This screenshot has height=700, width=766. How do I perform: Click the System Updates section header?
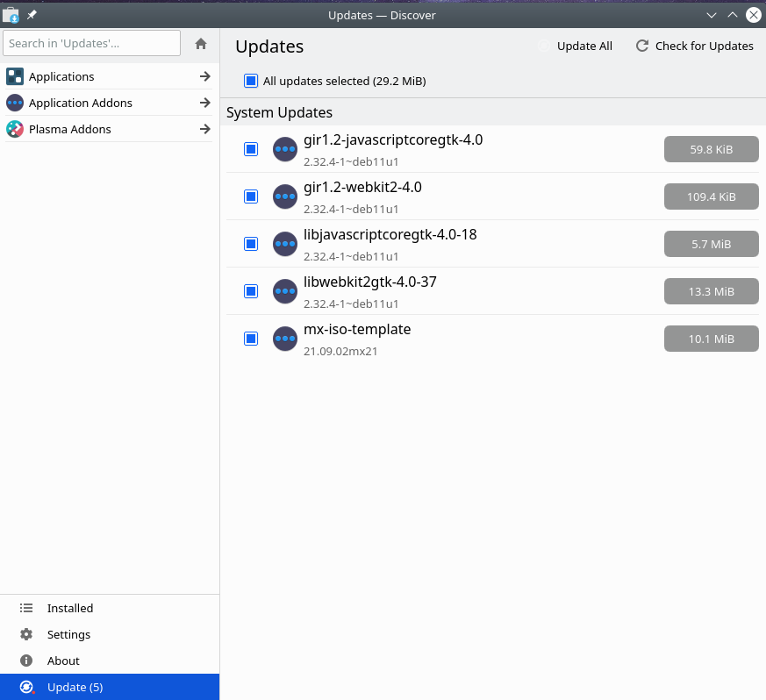click(279, 112)
